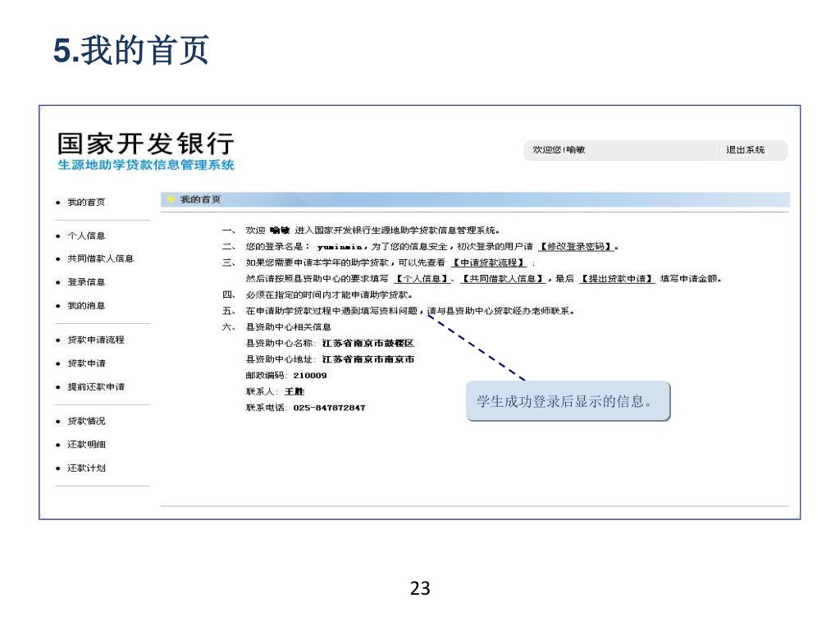Follow the 【提出贷款申请】 link
840x630 pixels.
click(x=617, y=279)
